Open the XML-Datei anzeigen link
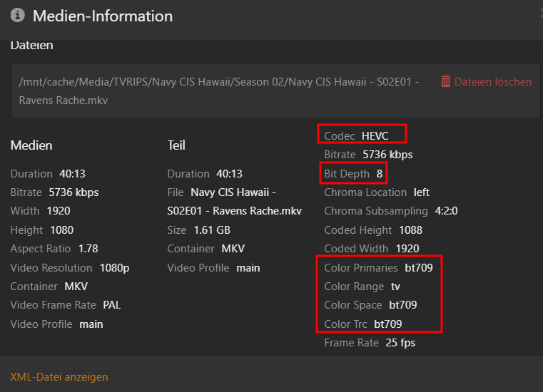The height and width of the screenshot is (392, 543). [x=59, y=377]
